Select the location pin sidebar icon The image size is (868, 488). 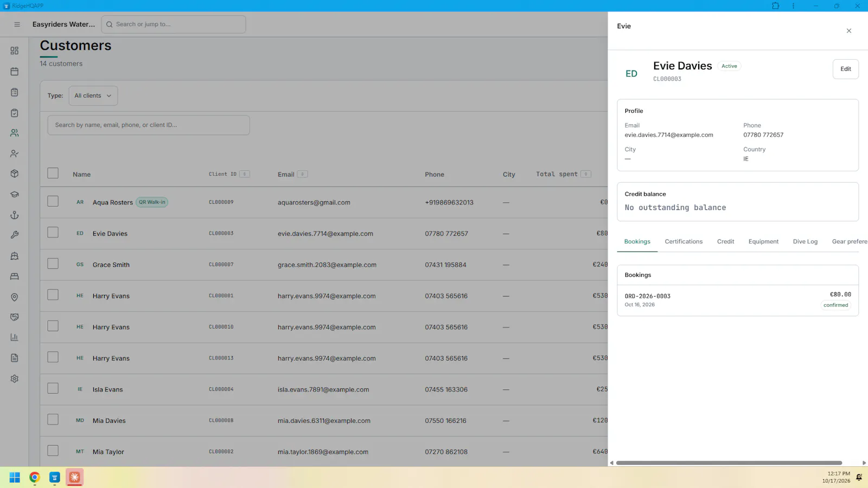(15, 297)
